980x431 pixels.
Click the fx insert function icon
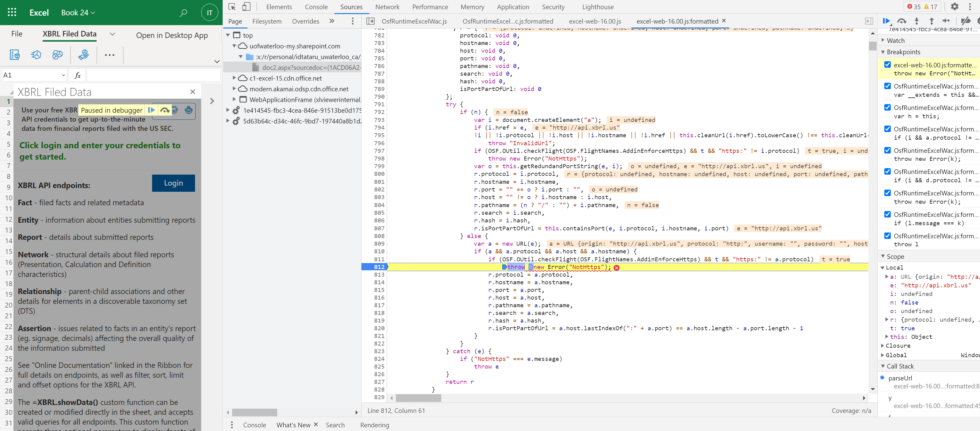pos(78,75)
